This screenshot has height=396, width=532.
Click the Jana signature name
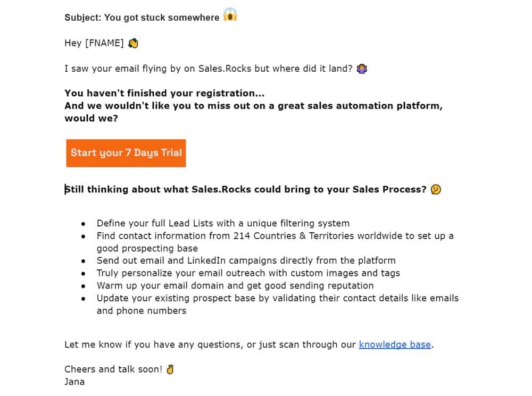[x=74, y=382]
